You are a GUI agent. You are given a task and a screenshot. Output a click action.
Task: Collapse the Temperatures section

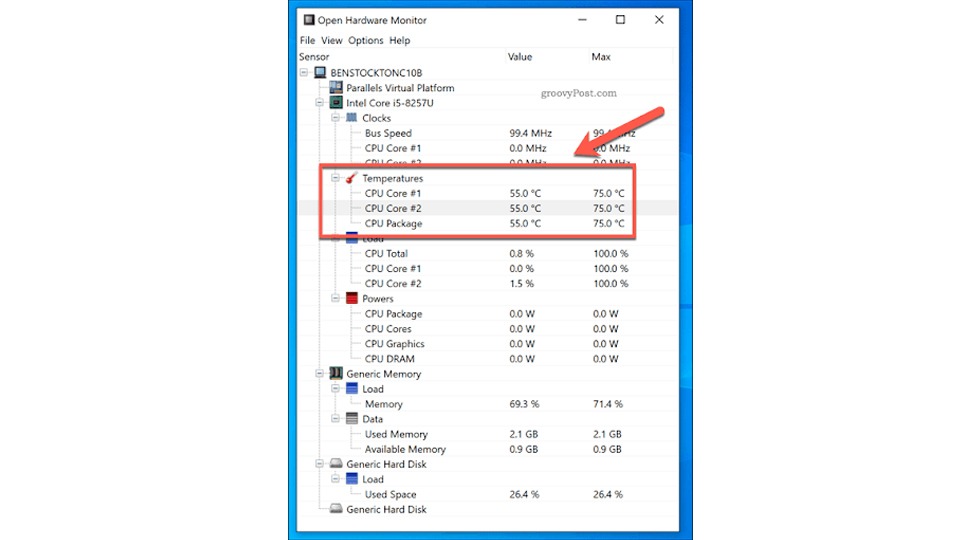click(x=335, y=178)
